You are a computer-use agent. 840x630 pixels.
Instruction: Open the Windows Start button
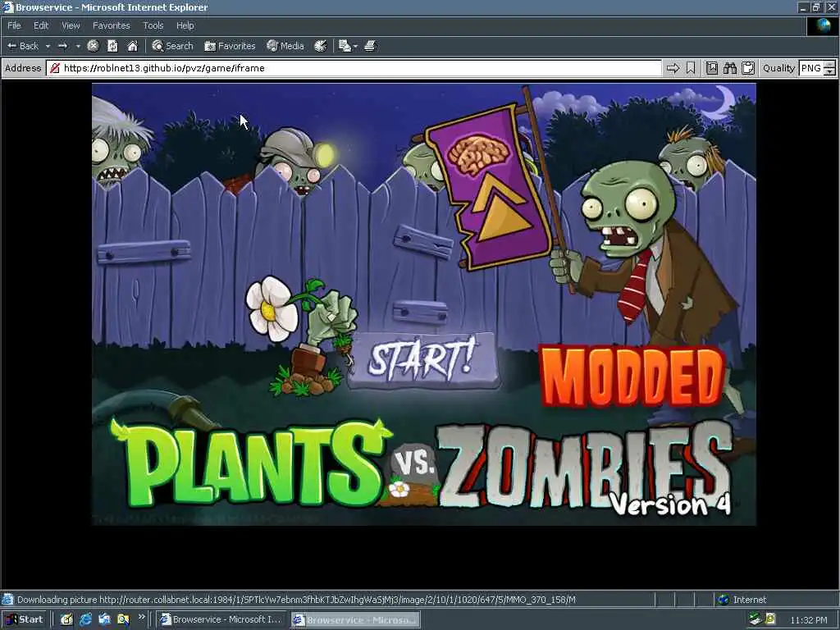[24, 619]
